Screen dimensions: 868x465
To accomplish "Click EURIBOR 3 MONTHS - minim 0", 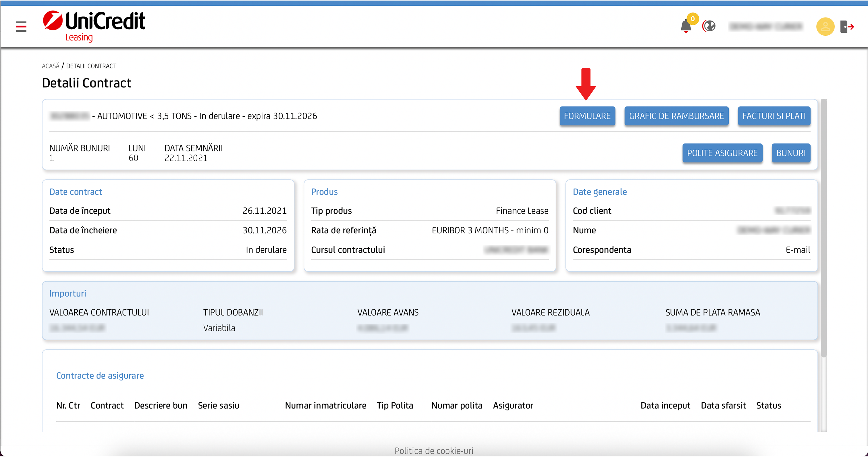I will pos(490,230).
